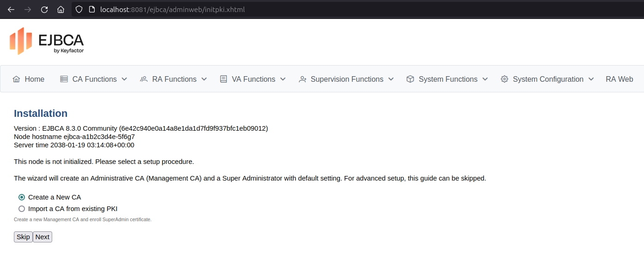Open the System Configuration dropdown arrow
The image size is (644, 254).
[591, 79]
